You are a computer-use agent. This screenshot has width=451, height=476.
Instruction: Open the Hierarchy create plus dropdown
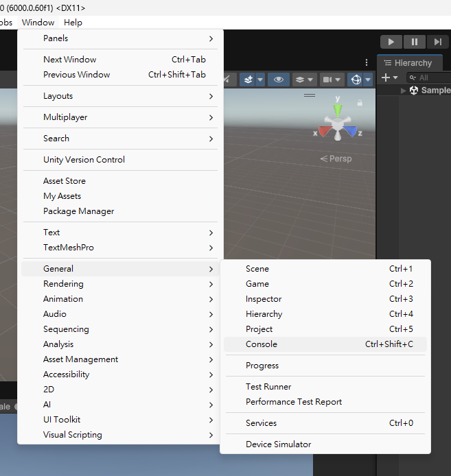(x=389, y=78)
